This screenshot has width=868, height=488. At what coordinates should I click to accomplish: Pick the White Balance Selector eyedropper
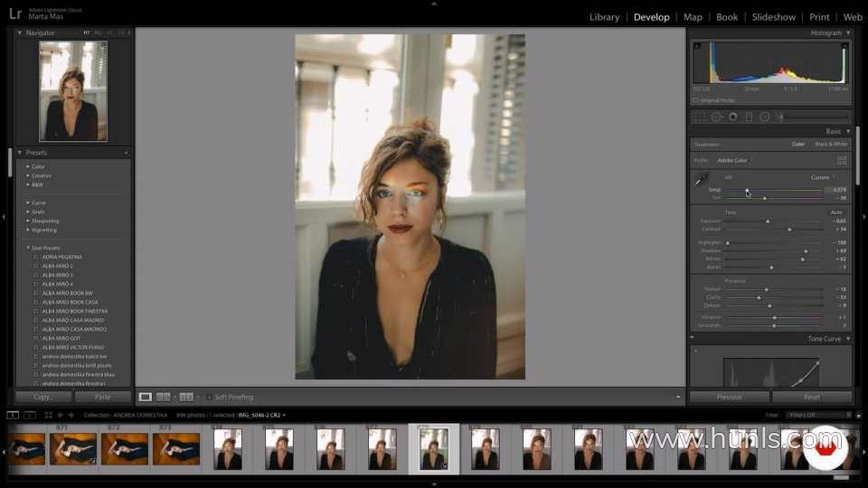[702, 179]
